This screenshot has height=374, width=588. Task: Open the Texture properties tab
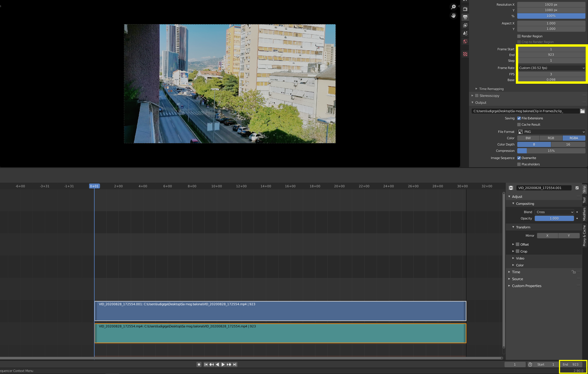[465, 54]
